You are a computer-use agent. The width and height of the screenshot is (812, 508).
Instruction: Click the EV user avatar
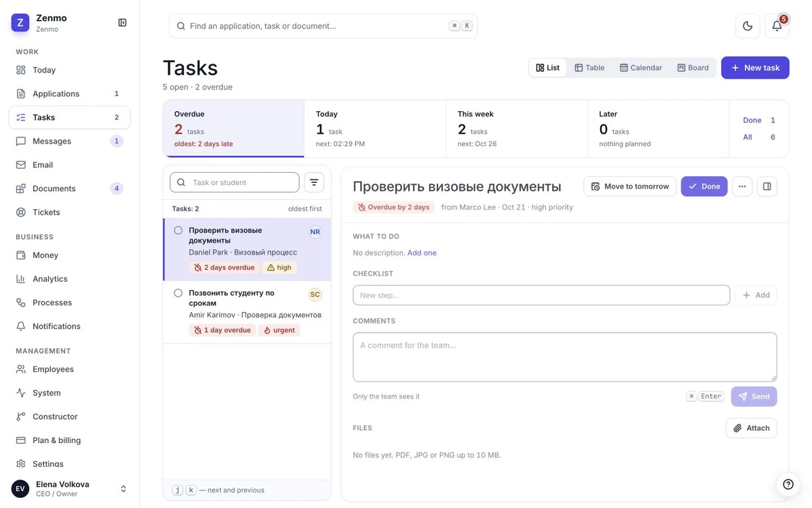click(20, 488)
